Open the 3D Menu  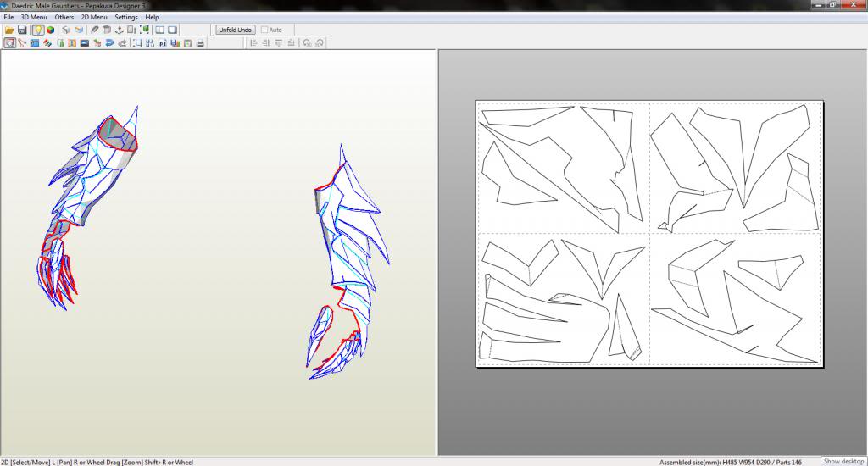34,17
